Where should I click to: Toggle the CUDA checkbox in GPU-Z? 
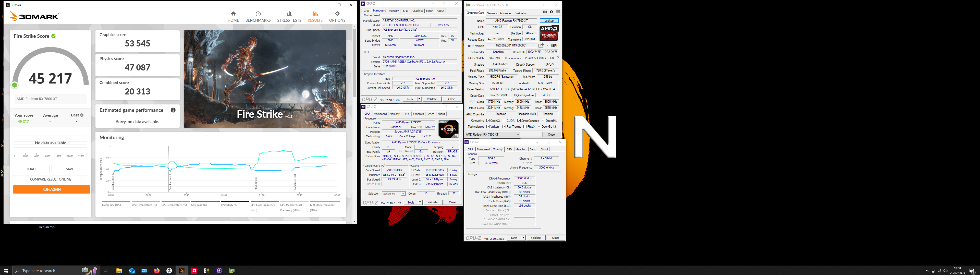click(504, 121)
